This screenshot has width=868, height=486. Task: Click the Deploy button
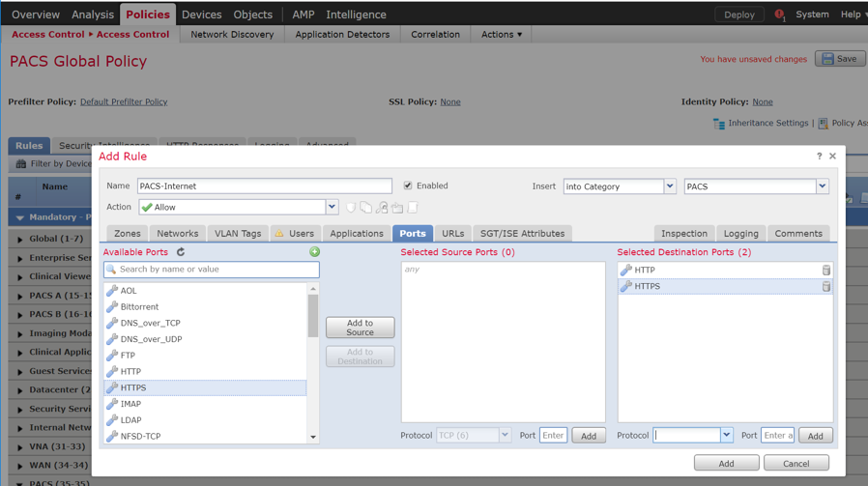click(x=739, y=14)
